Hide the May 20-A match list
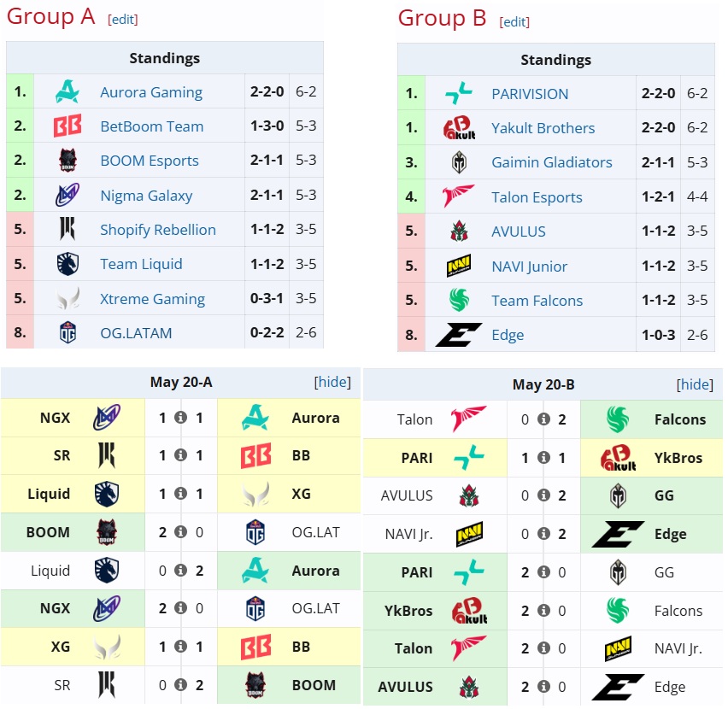728x709 pixels. (332, 382)
